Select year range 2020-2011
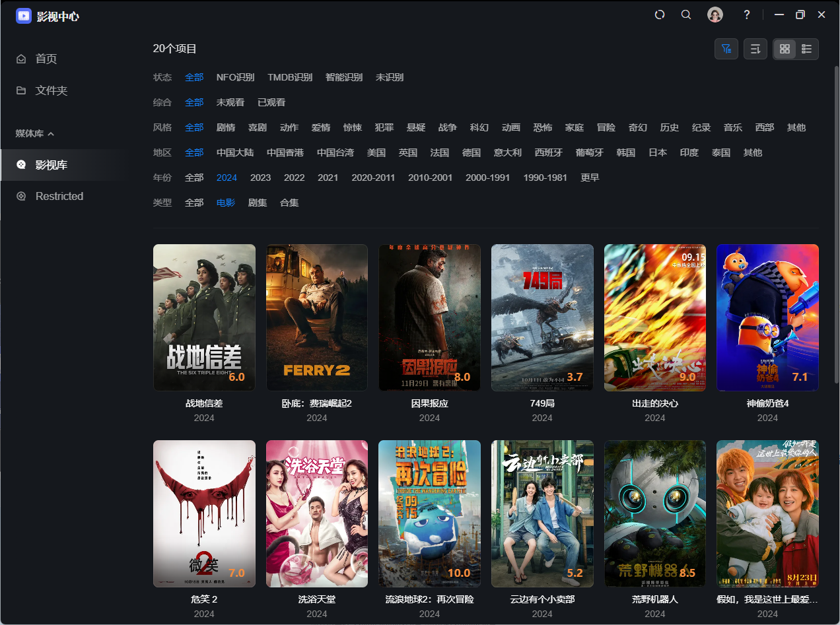The width and height of the screenshot is (840, 625). pyautogui.click(x=373, y=178)
